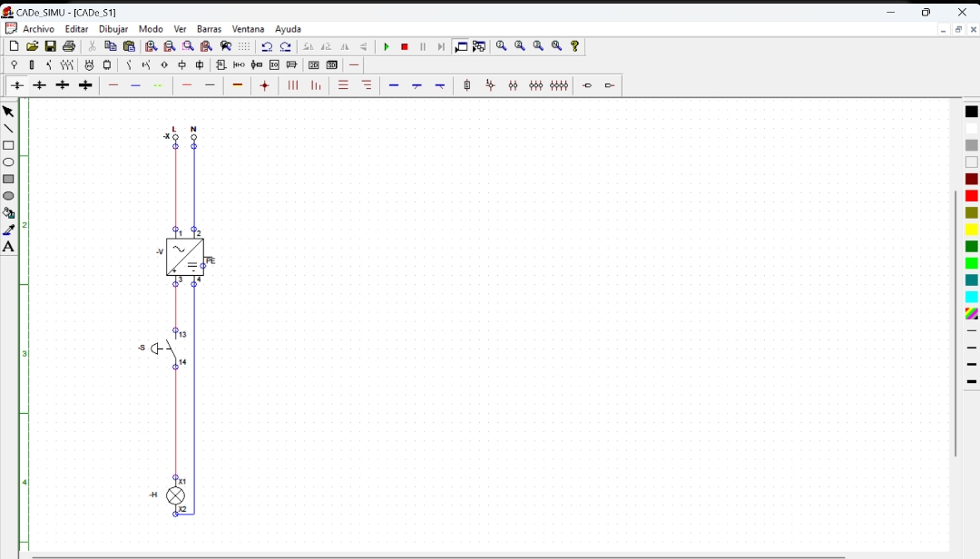Open the Dibujar menu
The width and height of the screenshot is (980, 559).
click(x=113, y=29)
